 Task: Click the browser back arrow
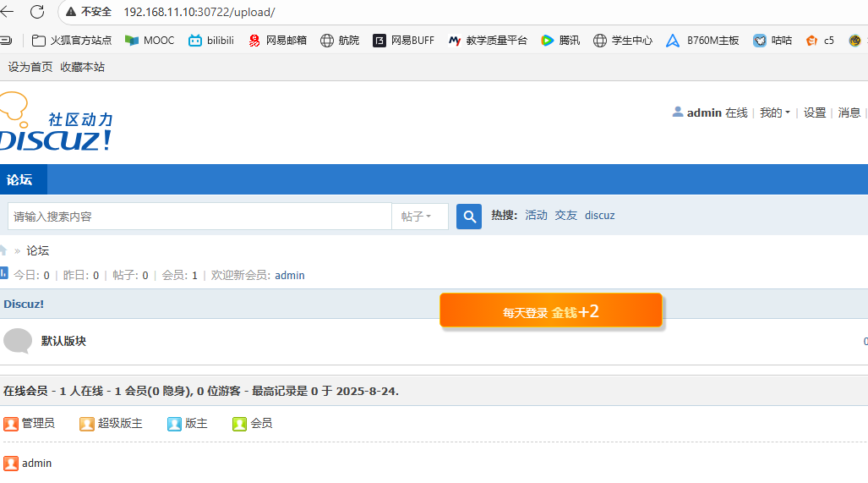(x=8, y=12)
